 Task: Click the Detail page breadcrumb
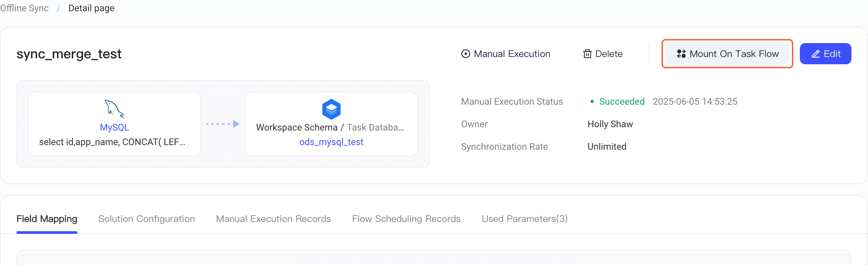(x=91, y=8)
